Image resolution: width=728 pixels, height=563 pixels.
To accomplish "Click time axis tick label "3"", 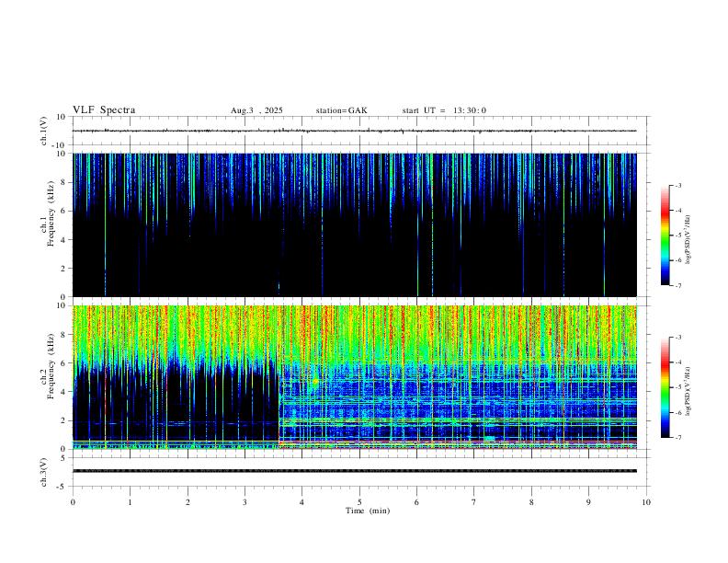I will (245, 502).
